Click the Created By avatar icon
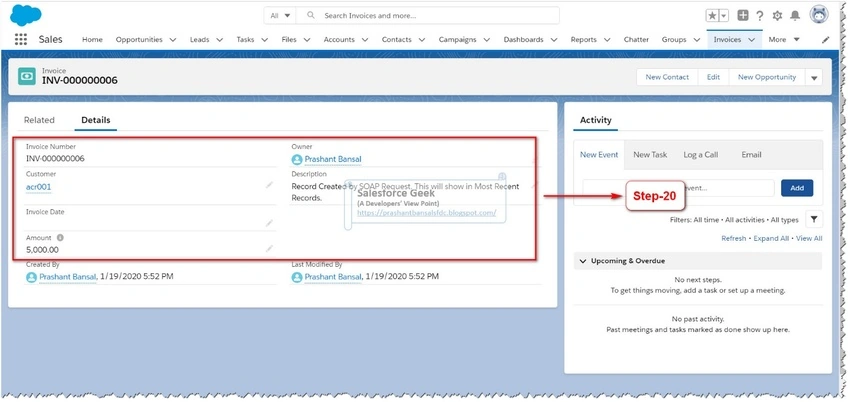 click(31, 277)
